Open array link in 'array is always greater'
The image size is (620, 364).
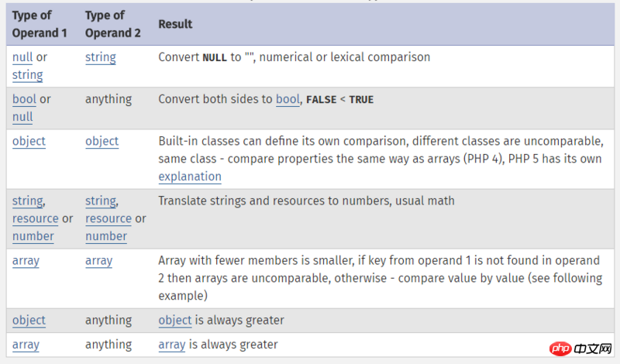[172, 345]
